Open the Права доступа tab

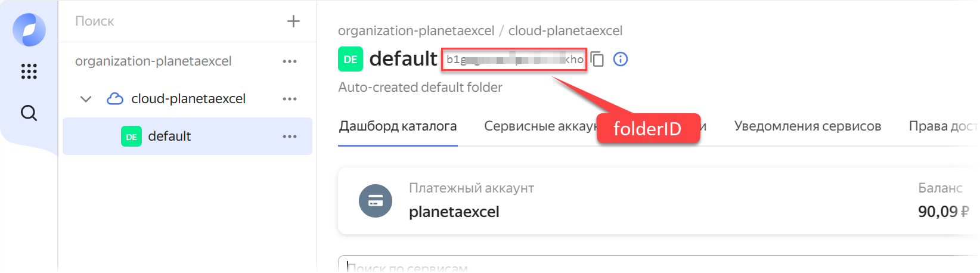[943, 126]
